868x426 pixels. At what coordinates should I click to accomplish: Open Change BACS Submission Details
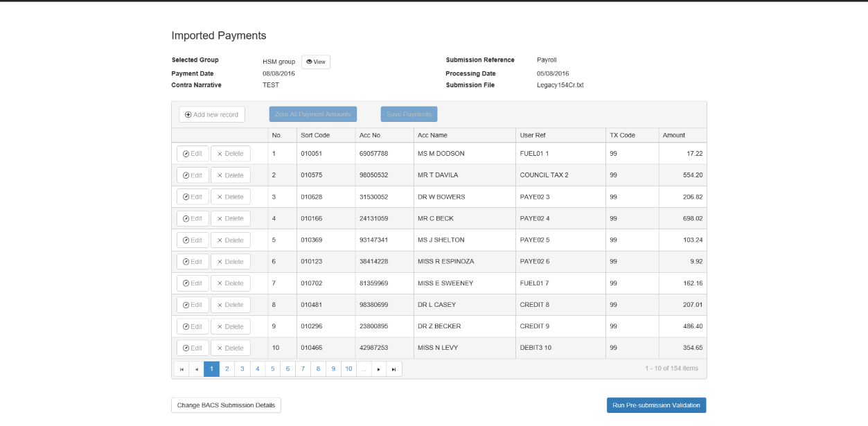coord(225,405)
